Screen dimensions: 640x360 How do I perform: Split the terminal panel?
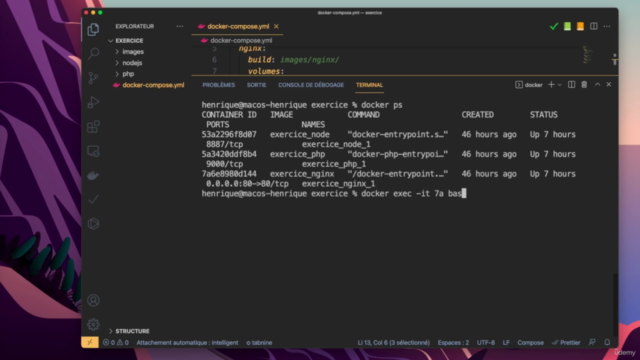[x=571, y=84]
